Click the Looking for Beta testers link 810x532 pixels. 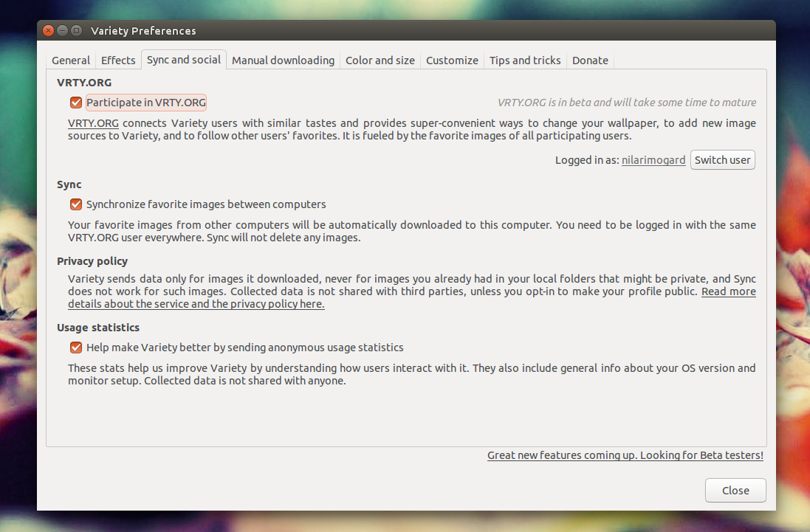[x=625, y=455]
